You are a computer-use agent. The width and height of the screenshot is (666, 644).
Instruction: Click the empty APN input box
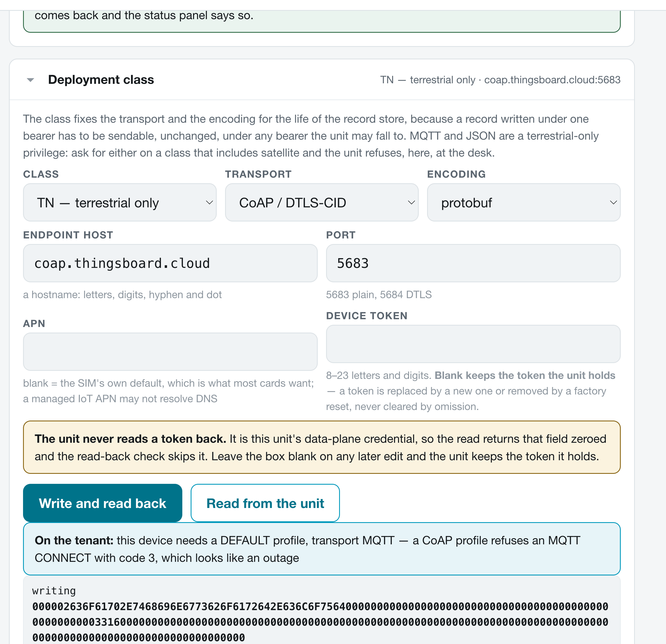(170, 351)
